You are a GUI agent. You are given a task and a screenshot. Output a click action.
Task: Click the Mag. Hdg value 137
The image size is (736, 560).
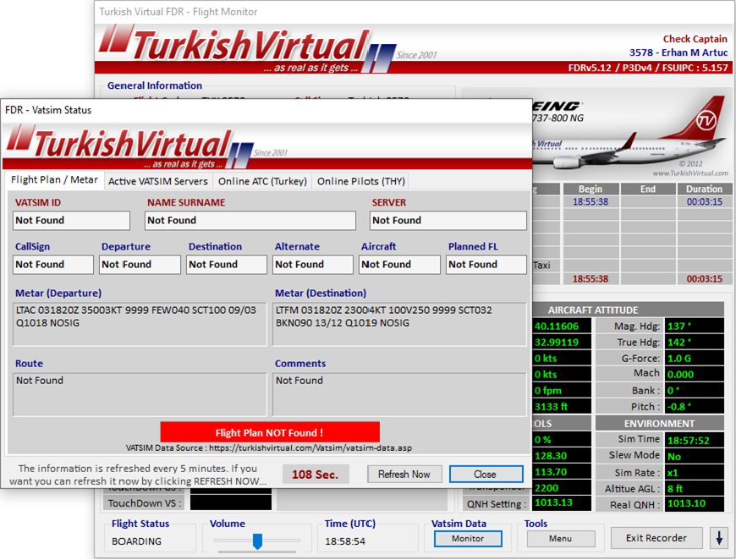tap(695, 327)
